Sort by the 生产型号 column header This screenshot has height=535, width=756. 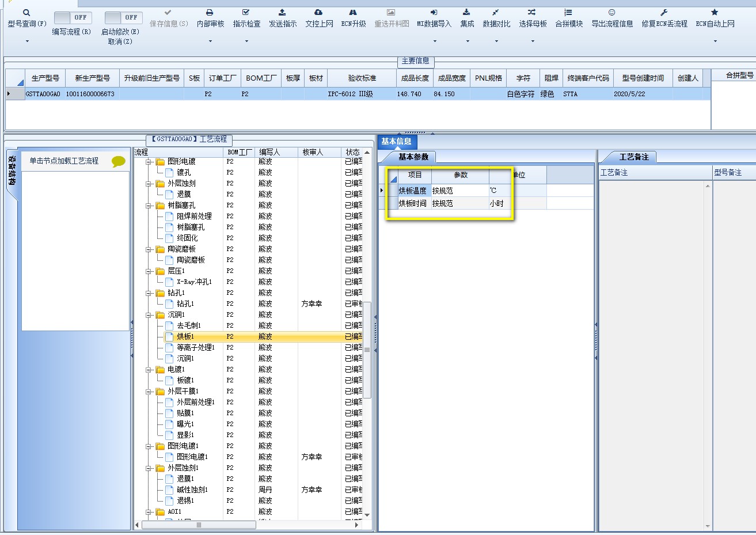tap(45, 78)
